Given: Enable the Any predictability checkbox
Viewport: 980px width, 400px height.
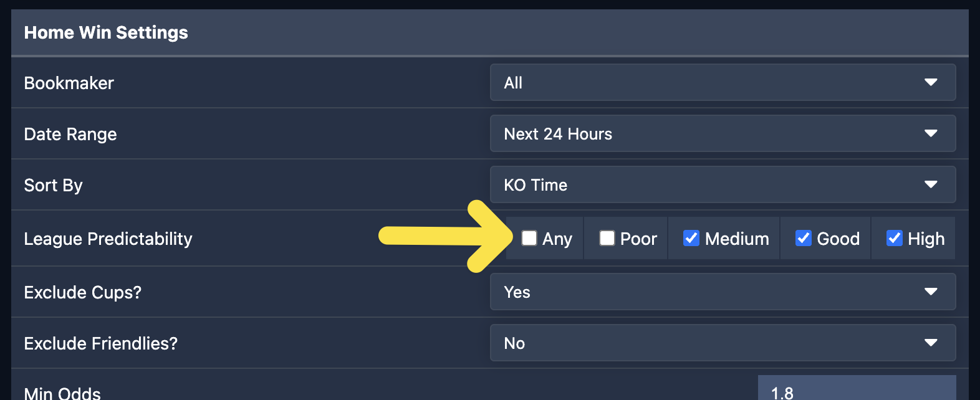Looking at the screenshot, I should (529, 238).
